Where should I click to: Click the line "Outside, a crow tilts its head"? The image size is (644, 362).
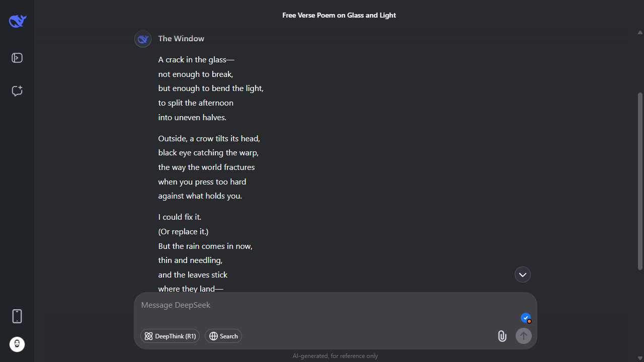point(209,138)
